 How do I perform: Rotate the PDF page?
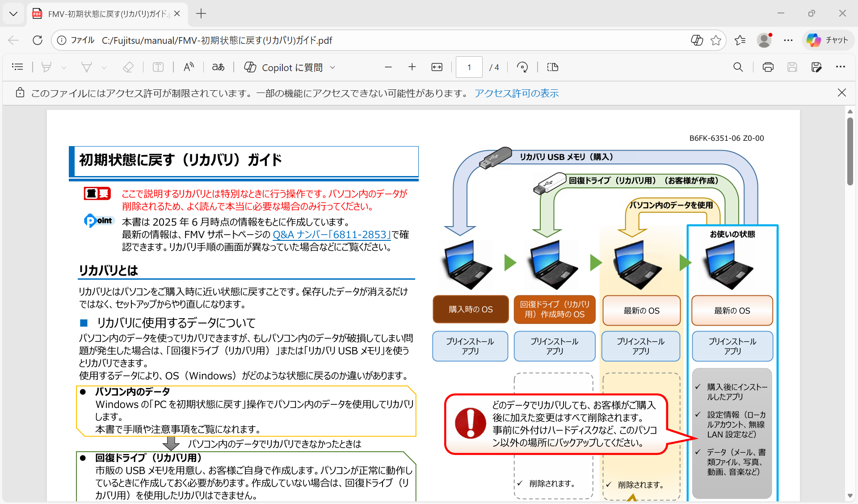click(x=522, y=67)
